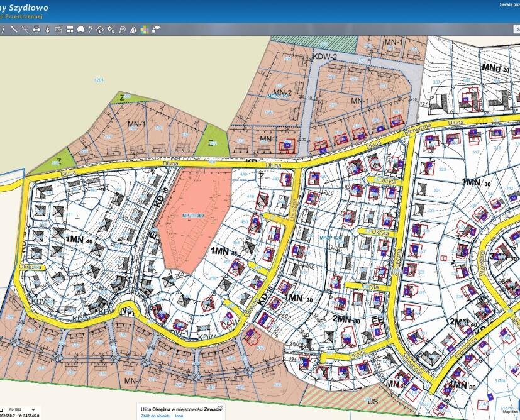Click the magnifier search icon
Image resolution: width=520 pixels, height=420 pixels.
pyautogui.click(x=123, y=30)
